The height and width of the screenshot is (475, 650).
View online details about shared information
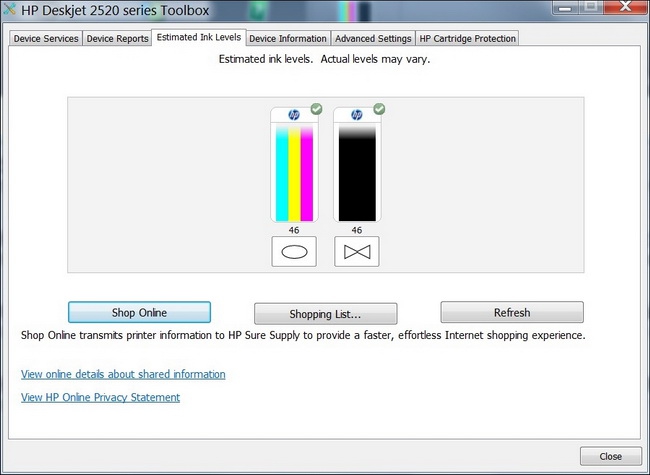coord(123,374)
